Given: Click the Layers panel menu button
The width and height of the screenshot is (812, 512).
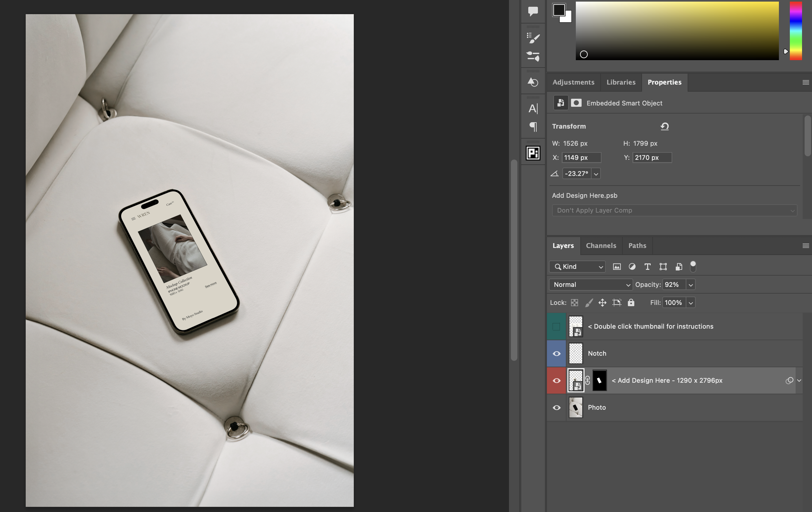Looking at the screenshot, I should point(806,246).
